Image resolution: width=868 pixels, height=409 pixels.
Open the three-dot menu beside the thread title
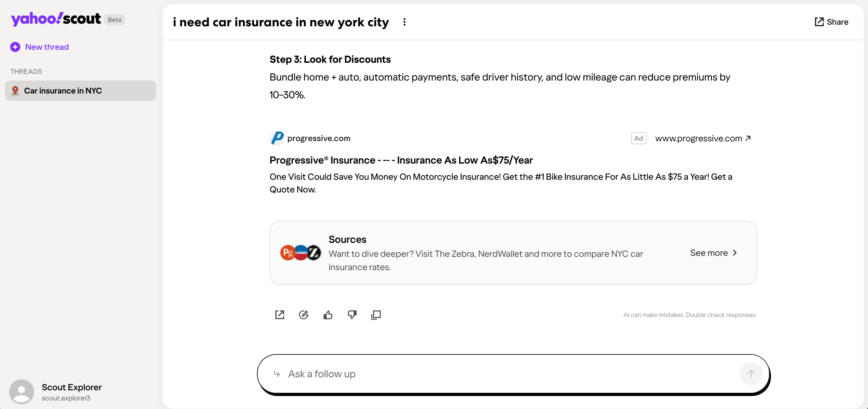click(x=404, y=22)
